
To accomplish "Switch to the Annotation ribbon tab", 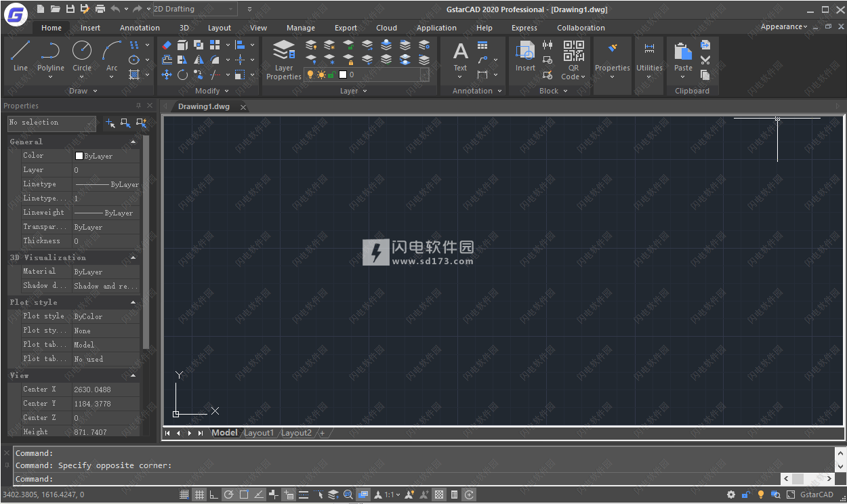I will pos(140,28).
